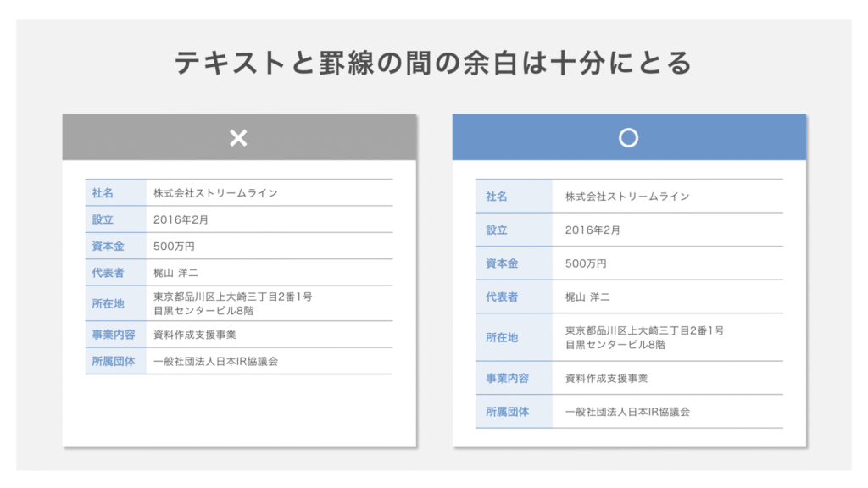Viewport: 868px width, 488px height.
Task: Select 2016年2月 in the right table
Action: (593, 230)
